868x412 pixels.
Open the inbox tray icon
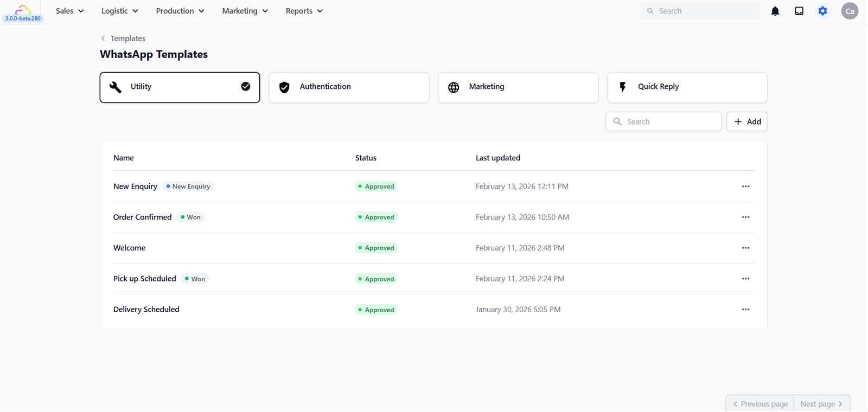point(799,11)
